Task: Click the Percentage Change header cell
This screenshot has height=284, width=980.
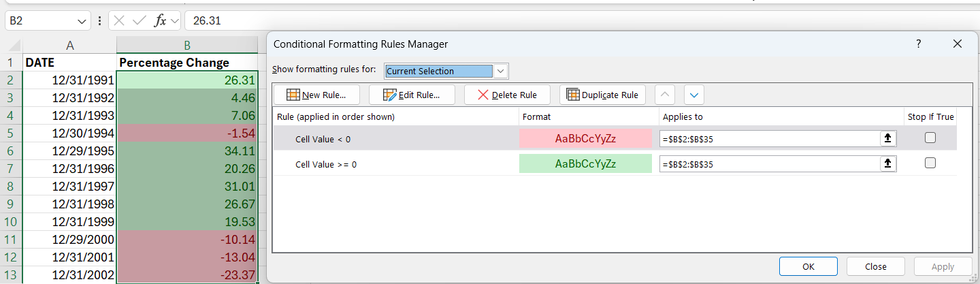Action: [187, 63]
